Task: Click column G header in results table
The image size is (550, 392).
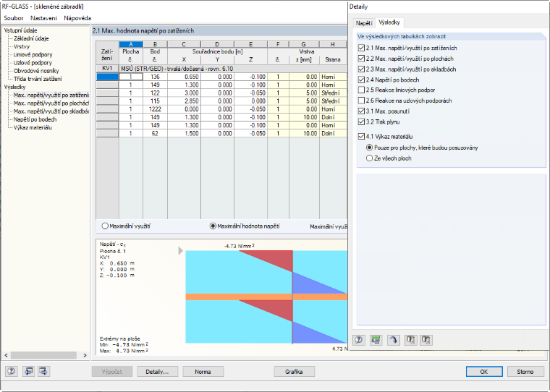Action: (304, 44)
